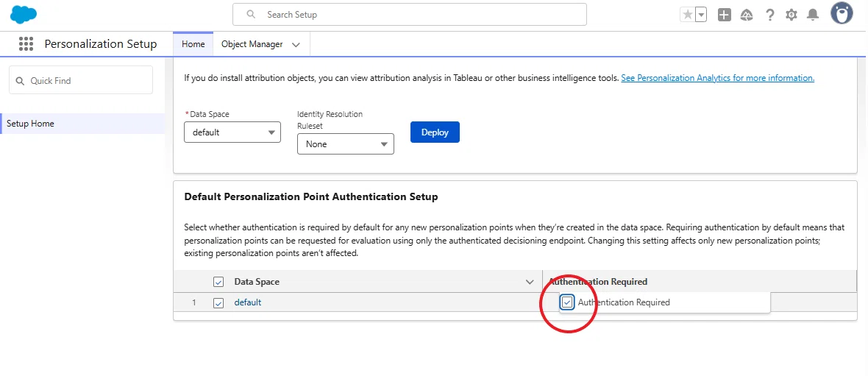The image size is (868, 376).
Task: Toggle the default row selection checkbox
Action: [x=218, y=303]
